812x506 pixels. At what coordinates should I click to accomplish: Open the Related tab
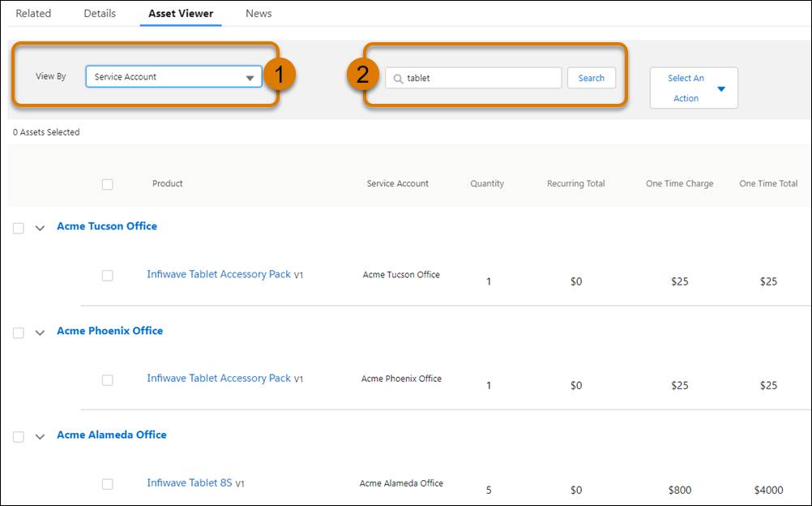click(34, 13)
